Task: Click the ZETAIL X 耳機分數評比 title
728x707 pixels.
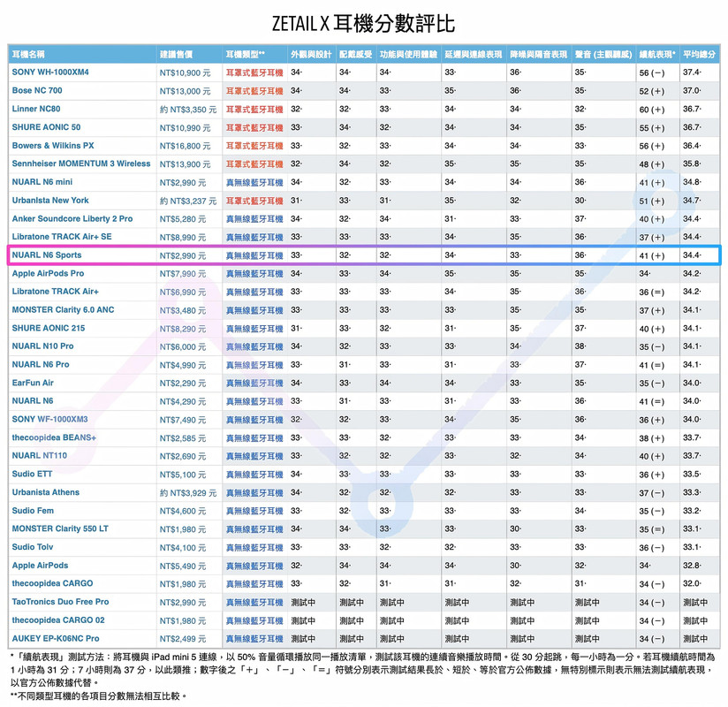Action: pyautogui.click(x=363, y=24)
